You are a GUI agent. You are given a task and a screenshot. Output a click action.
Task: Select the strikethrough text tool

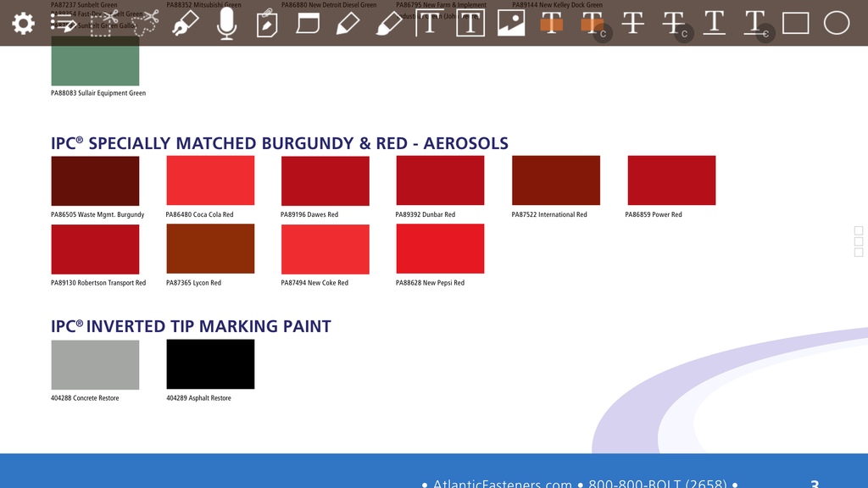click(x=632, y=23)
